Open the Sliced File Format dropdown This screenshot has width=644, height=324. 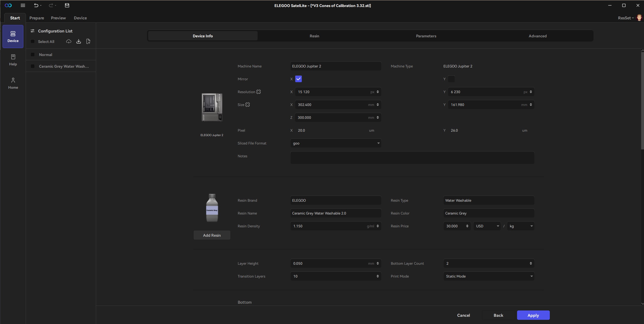point(336,143)
